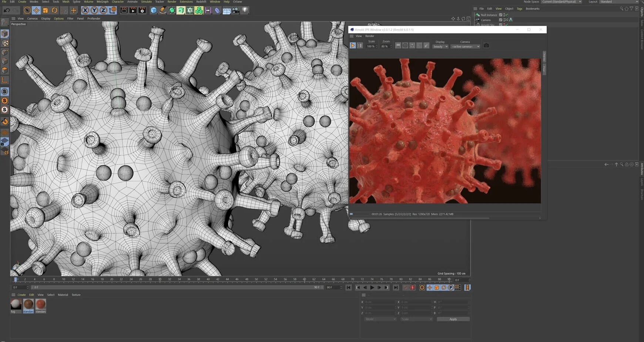Open the Bend deformer icon
Screen dimensions: 644x342
(x=217, y=10)
